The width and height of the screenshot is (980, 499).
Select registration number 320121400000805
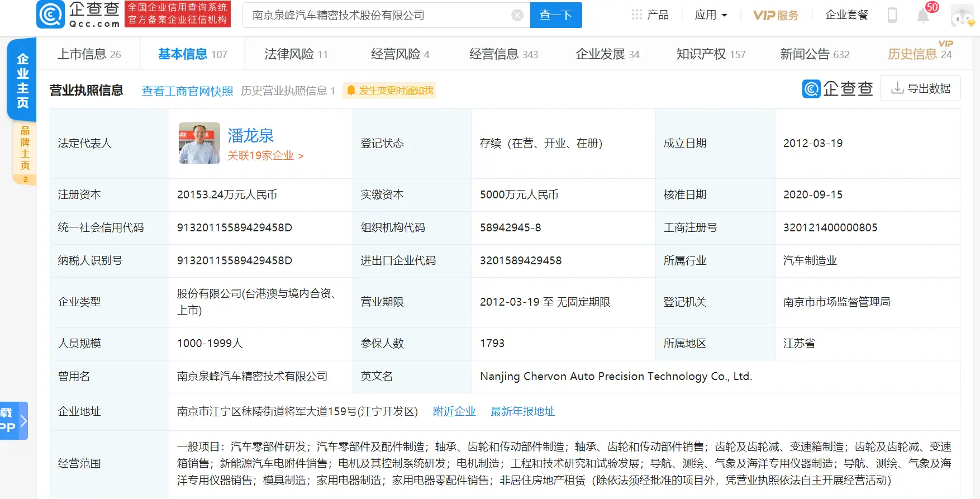830,227
